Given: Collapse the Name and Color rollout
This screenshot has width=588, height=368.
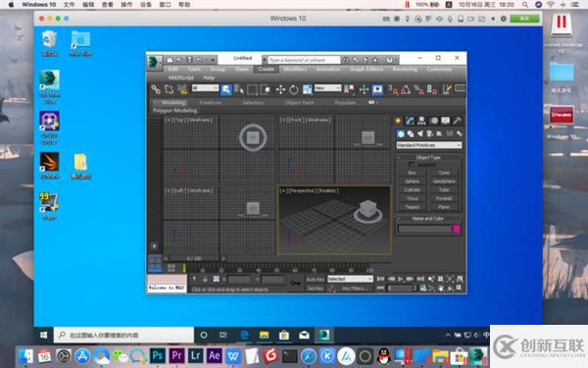Looking at the screenshot, I should click(428, 218).
